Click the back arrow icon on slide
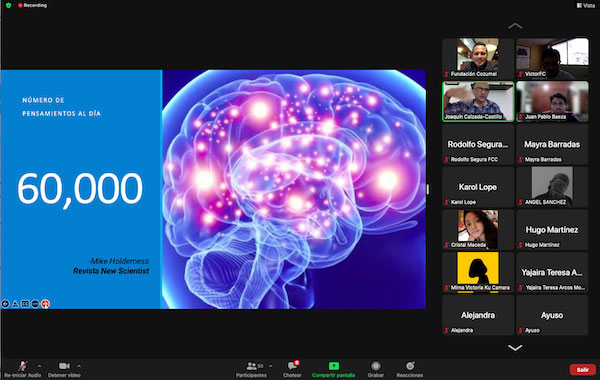This screenshot has height=380, width=600. coord(5,304)
